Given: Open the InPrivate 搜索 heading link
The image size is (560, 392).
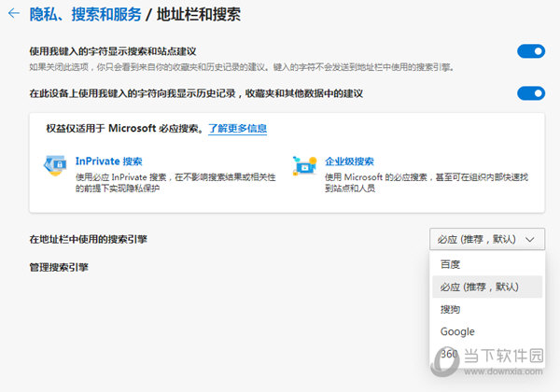Looking at the screenshot, I should coord(109,161).
